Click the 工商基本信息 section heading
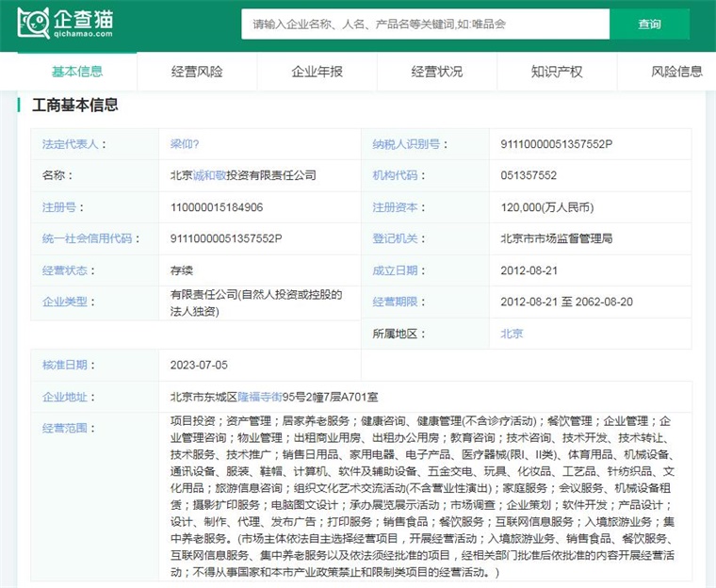The image size is (716, 588). (x=74, y=106)
